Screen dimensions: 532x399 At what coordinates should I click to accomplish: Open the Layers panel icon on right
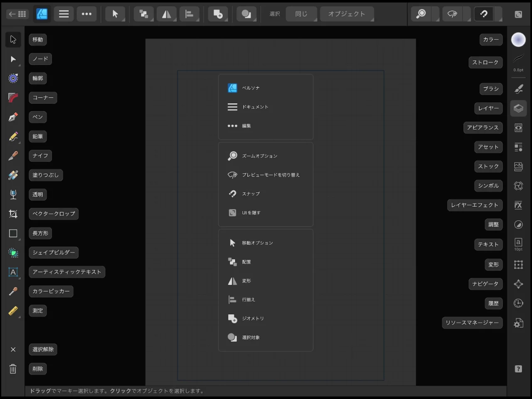[x=518, y=108]
